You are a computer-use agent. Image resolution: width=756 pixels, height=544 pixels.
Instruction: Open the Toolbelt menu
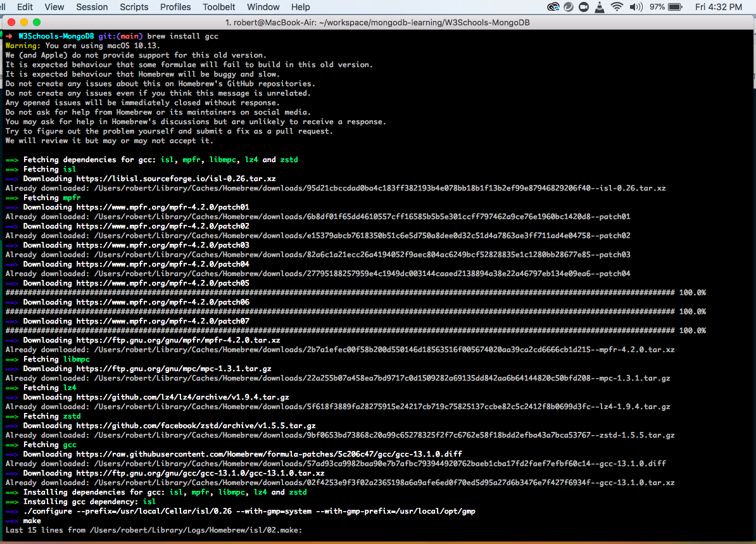219,7
